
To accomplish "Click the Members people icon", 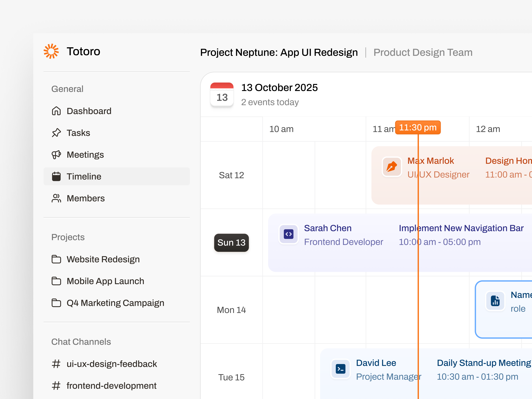I will [56, 198].
